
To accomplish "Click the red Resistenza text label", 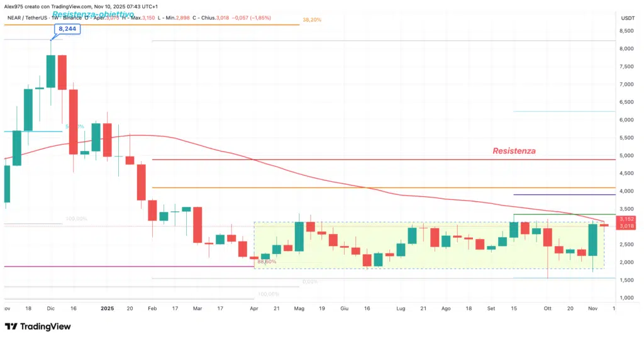I will (514, 151).
